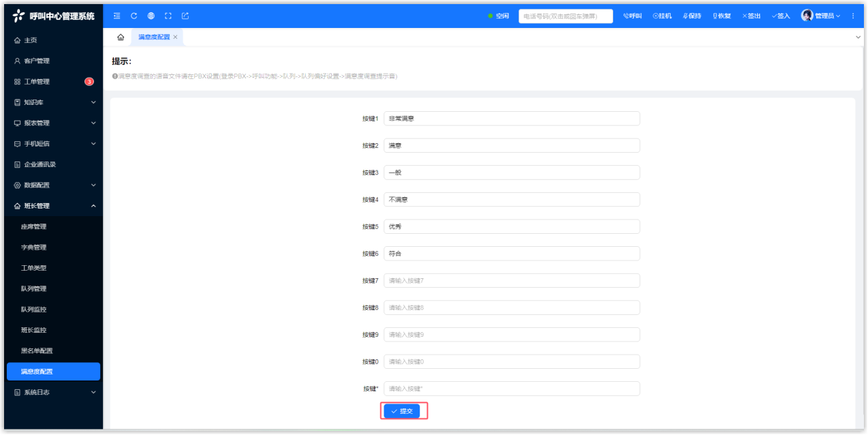Collapse the sidebar with the menu fold icon
This screenshot has width=868, height=435.
point(117,16)
